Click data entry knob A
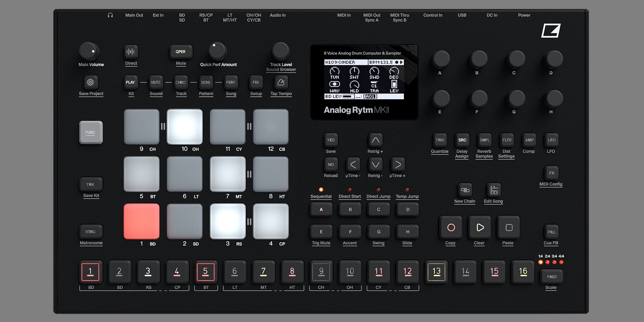The height and width of the screenshot is (322, 644). point(441,59)
